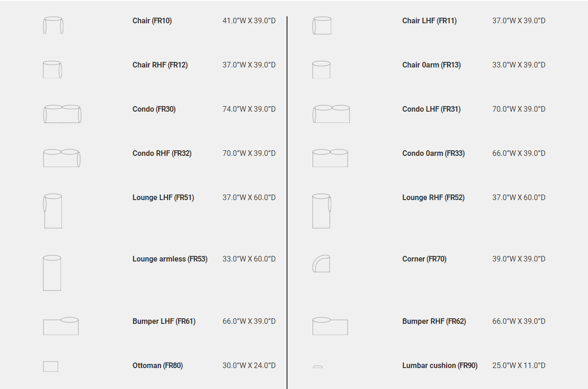The height and width of the screenshot is (389, 588).
Task: Select the Chair 0arm (FR13) diagram
Action: tap(321, 70)
